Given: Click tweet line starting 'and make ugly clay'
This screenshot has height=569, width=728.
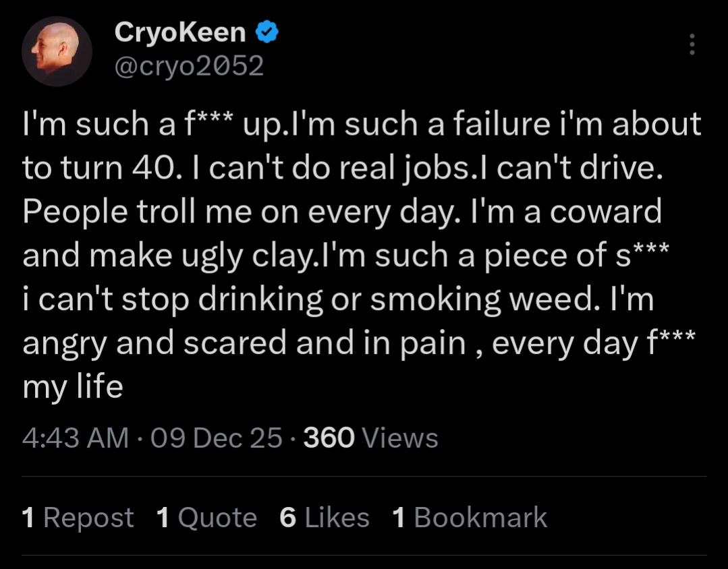Looking at the screenshot, I should (x=346, y=256).
